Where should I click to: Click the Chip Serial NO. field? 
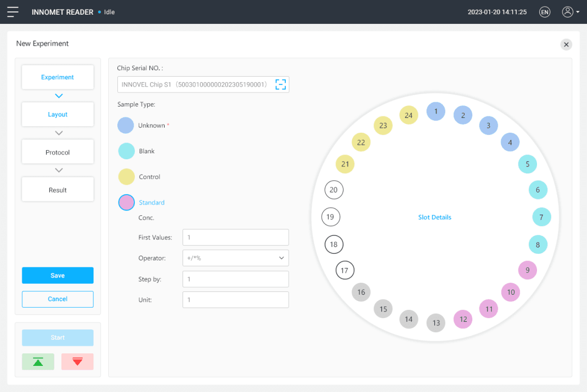pos(203,85)
